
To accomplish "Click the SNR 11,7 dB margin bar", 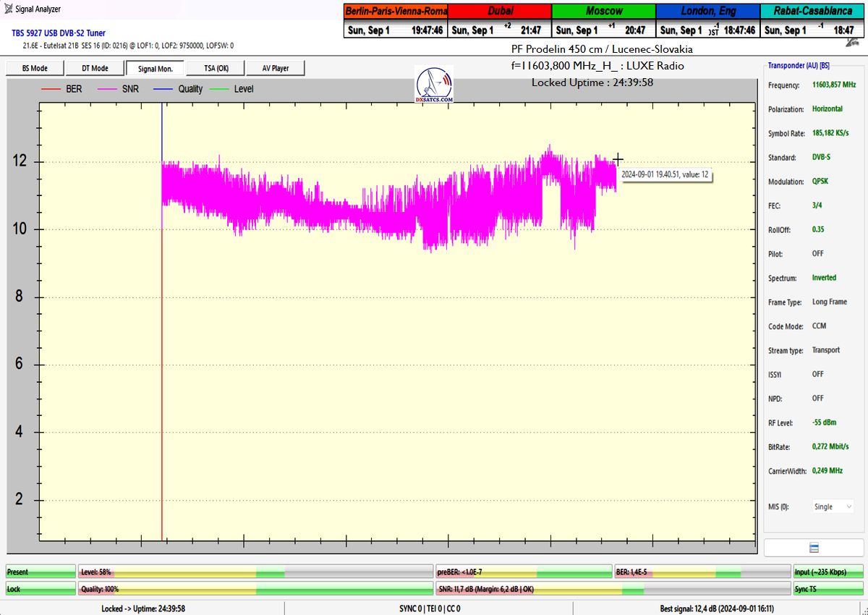I will [612, 589].
